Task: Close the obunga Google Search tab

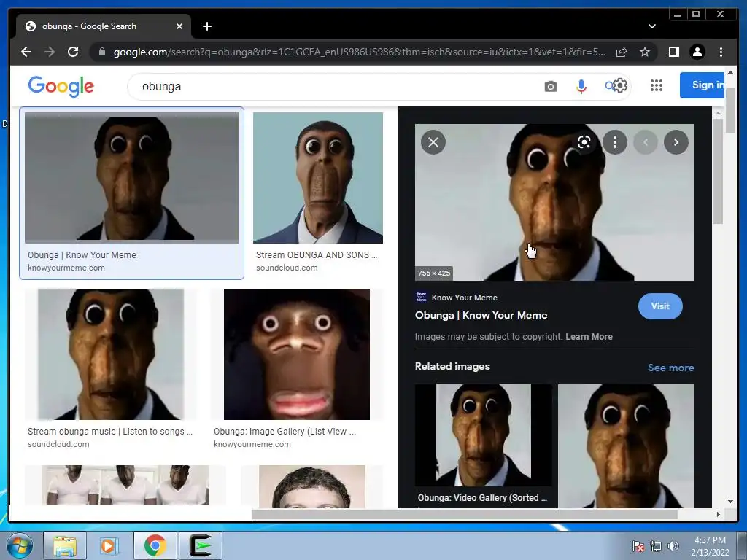Action: coord(179,26)
